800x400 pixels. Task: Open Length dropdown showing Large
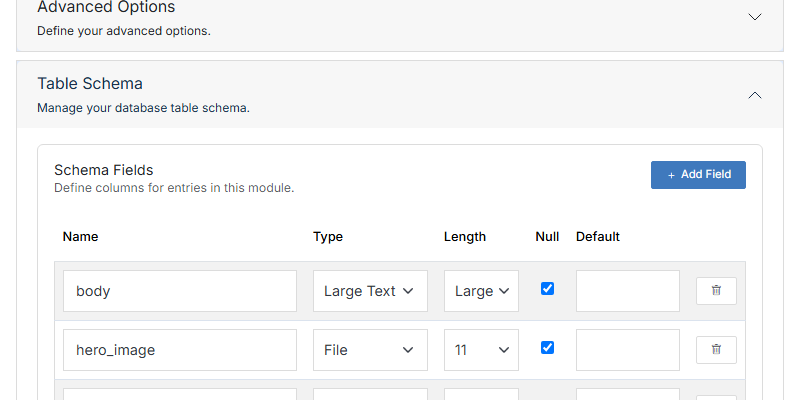click(x=481, y=291)
